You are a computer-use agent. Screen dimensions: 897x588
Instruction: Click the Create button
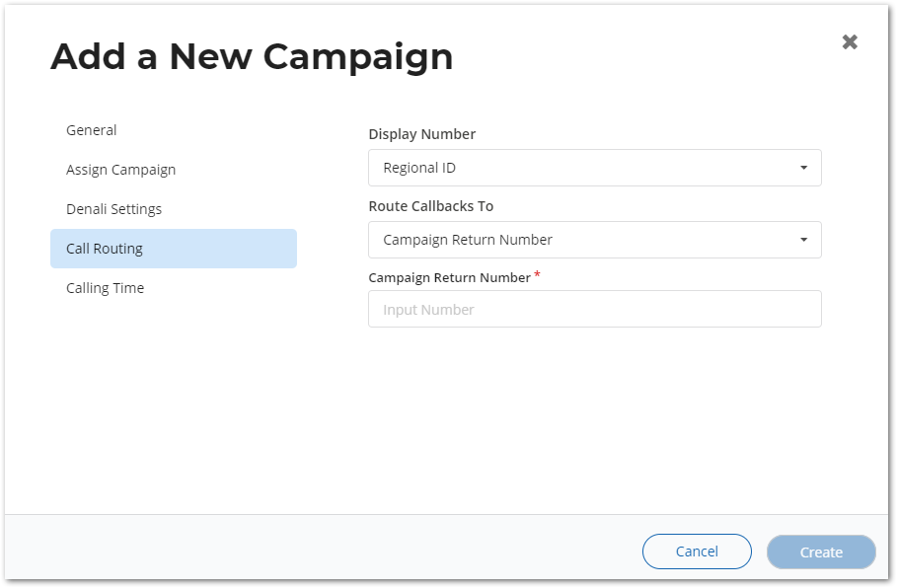[821, 551]
